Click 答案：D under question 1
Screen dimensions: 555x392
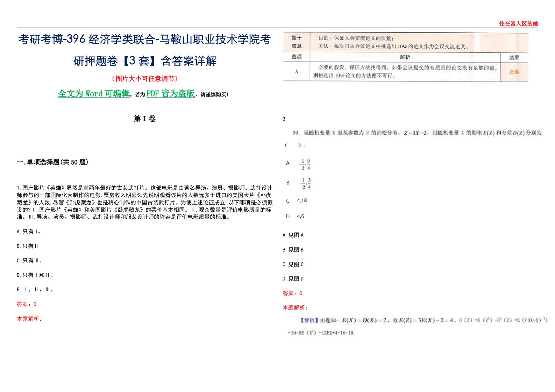tap(27, 304)
